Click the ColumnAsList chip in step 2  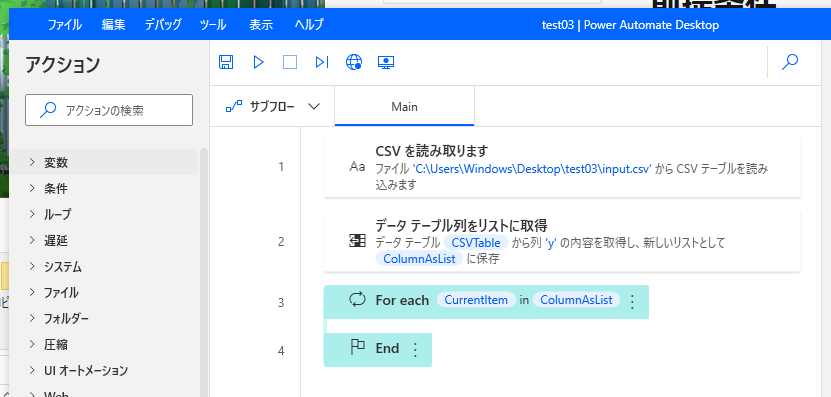[420, 259]
